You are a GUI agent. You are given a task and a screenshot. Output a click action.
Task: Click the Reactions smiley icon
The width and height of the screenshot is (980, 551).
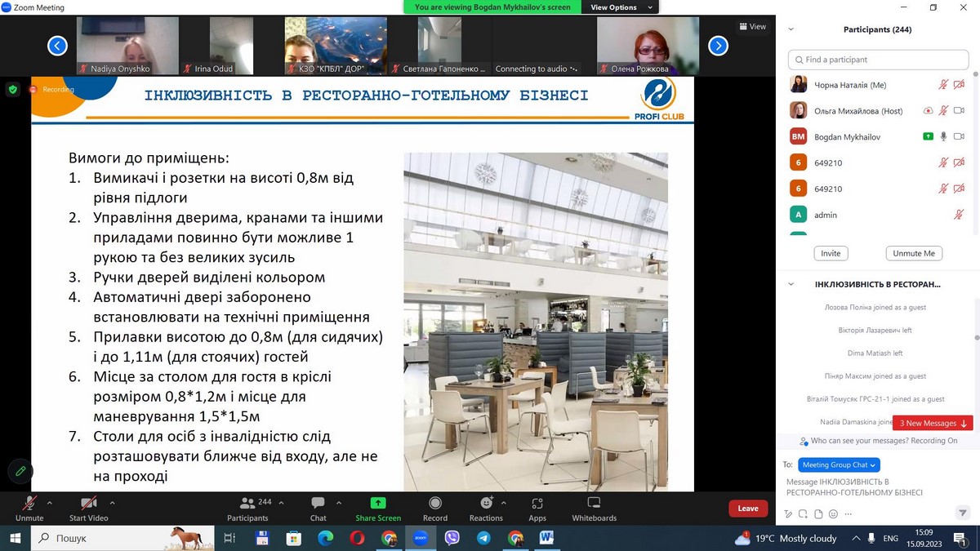[487, 503]
